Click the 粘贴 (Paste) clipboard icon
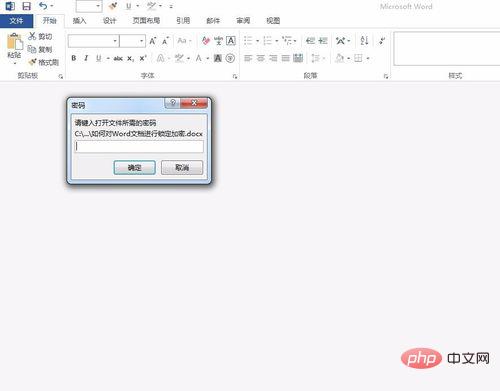The width and height of the screenshot is (500, 391). click(15, 42)
